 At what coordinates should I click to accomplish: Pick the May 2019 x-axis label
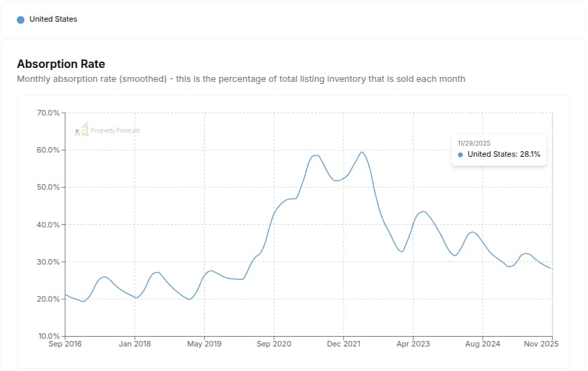(204, 344)
